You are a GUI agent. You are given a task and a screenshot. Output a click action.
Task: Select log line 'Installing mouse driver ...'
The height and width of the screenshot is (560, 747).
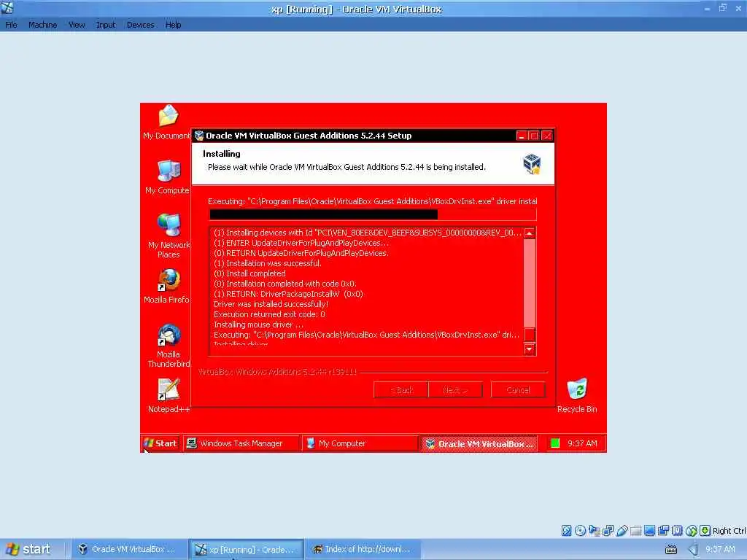pyautogui.click(x=258, y=324)
